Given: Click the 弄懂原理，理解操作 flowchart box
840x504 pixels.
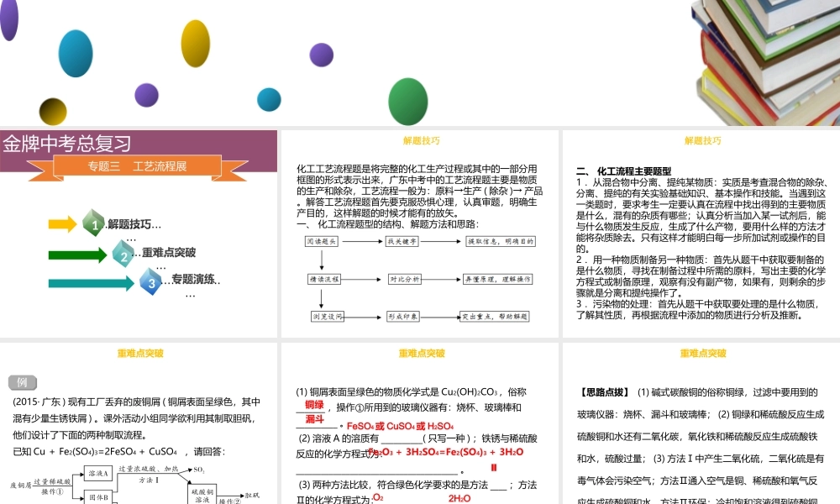Looking at the screenshot, I should coord(497,279).
